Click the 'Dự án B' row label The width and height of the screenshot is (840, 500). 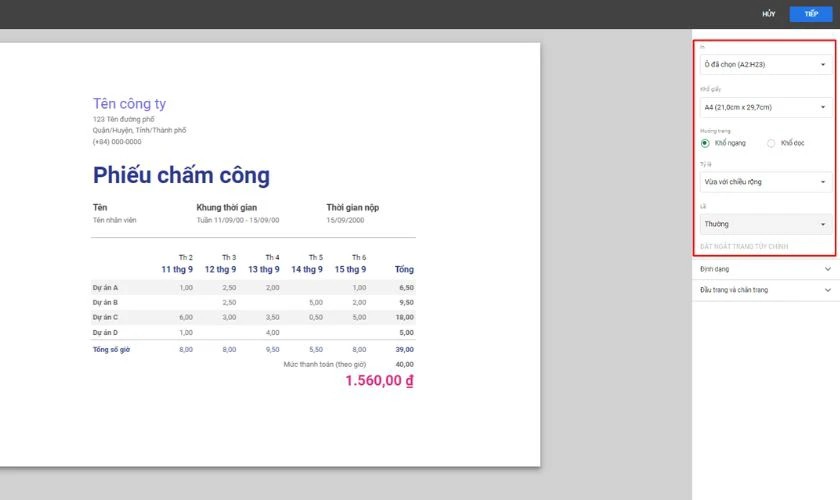click(105, 303)
